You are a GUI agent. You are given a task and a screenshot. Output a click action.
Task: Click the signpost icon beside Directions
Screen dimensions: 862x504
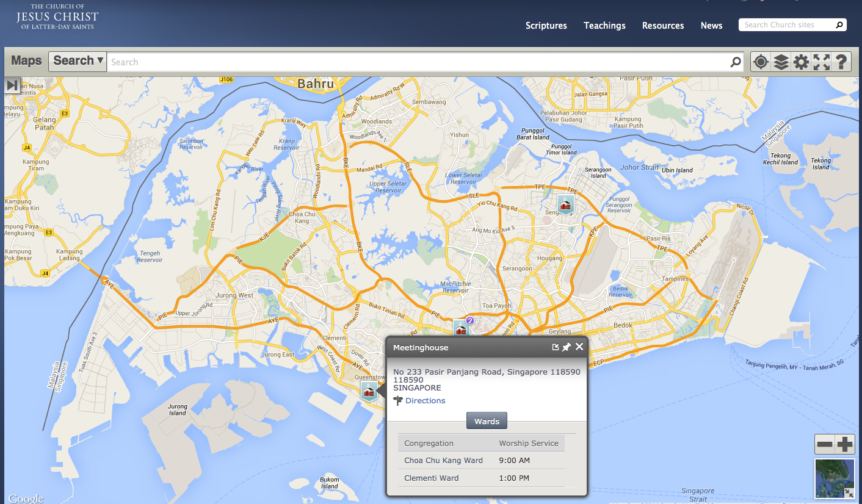(398, 401)
